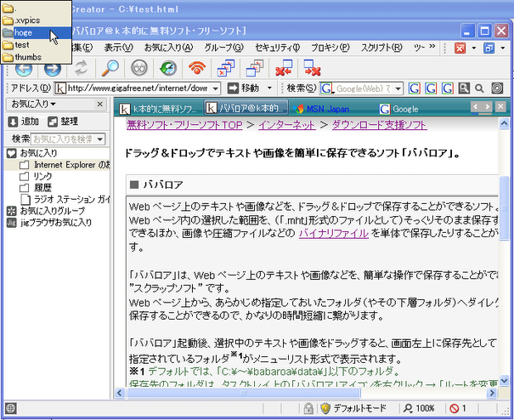Click second blue Google G search icon

coord(431,88)
